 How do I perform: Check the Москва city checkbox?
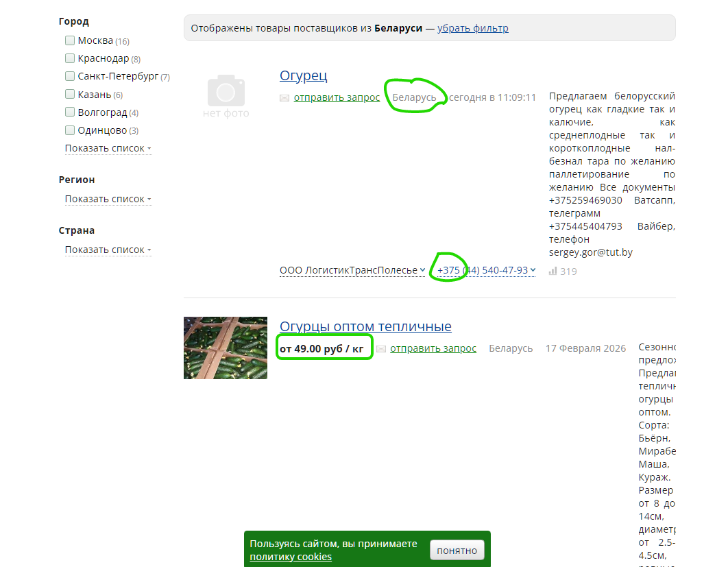pyautogui.click(x=70, y=40)
